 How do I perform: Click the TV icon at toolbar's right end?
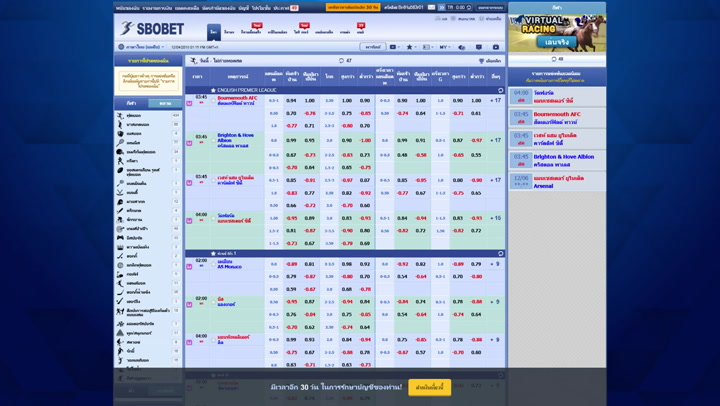coord(495,47)
